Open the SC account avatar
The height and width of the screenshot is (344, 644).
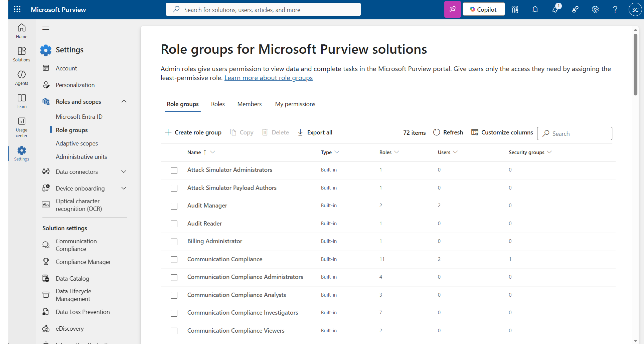pyautogui.click(x=635, y=9)
